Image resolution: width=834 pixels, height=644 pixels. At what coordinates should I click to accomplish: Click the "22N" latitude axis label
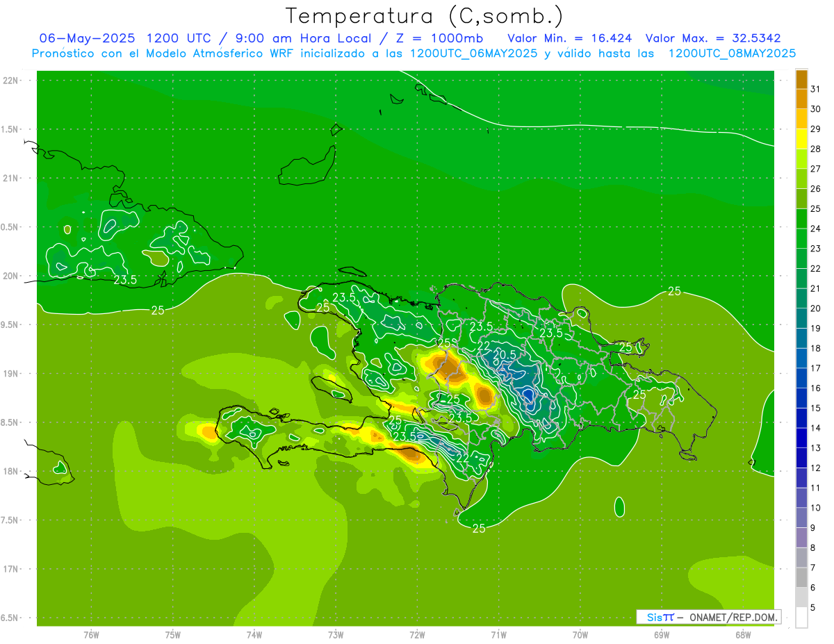pyautogui.click(x=10, y=81)
